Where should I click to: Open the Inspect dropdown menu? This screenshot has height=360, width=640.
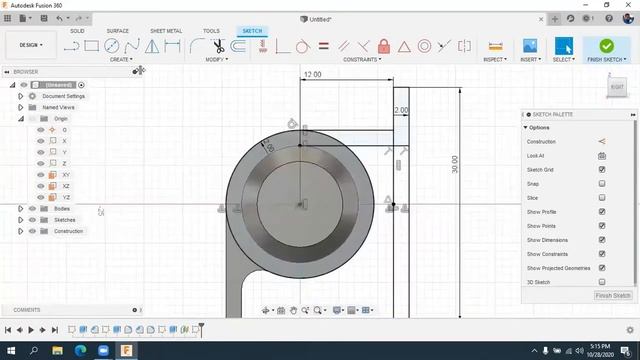(x=495, y=60)
